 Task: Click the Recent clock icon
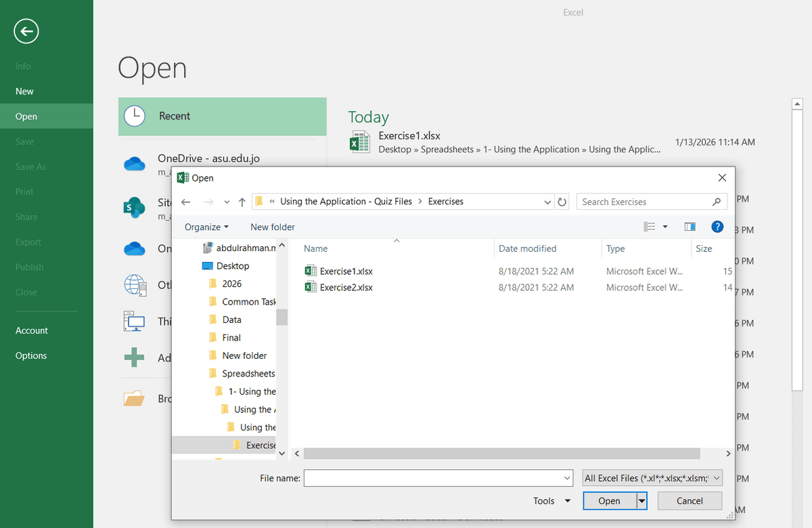[x=135, y=116]
